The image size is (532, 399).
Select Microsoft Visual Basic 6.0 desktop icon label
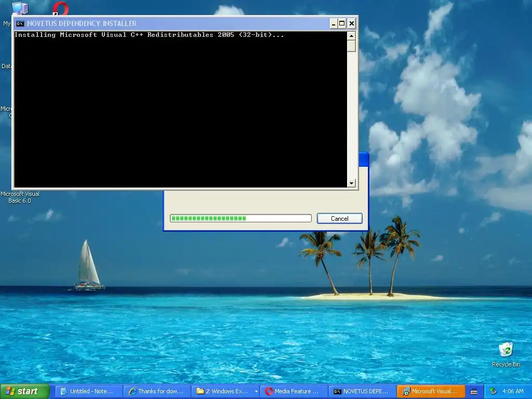tap(20, 197)
